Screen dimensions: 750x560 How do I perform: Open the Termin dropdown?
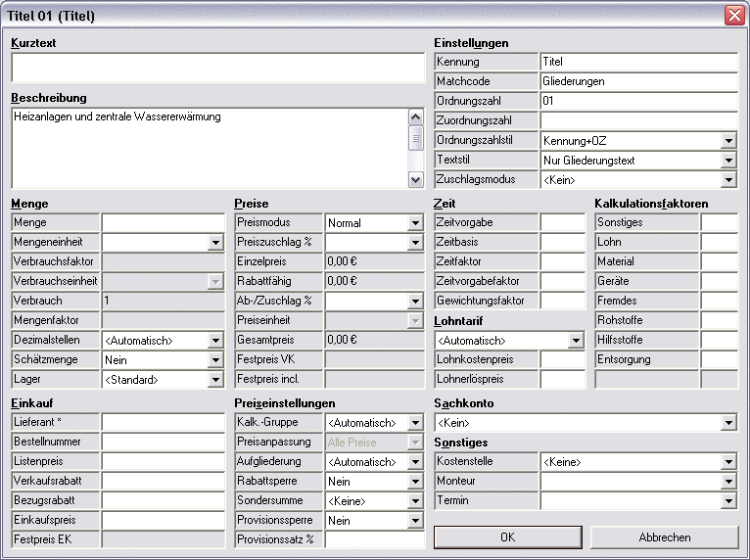[x=728, y=501]
